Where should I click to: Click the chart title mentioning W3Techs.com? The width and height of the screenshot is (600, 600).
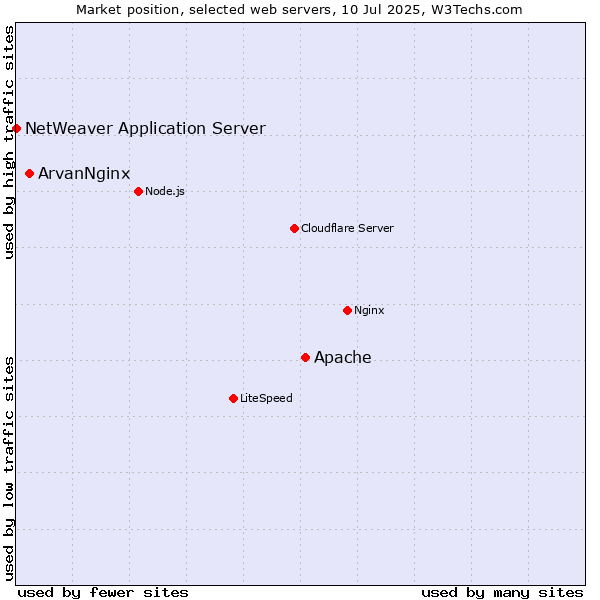[x=299, y=10]
